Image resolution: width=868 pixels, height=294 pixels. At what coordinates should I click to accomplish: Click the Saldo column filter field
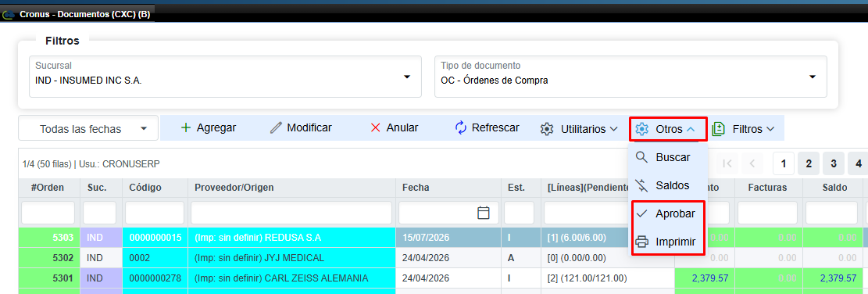pos(832,213)
